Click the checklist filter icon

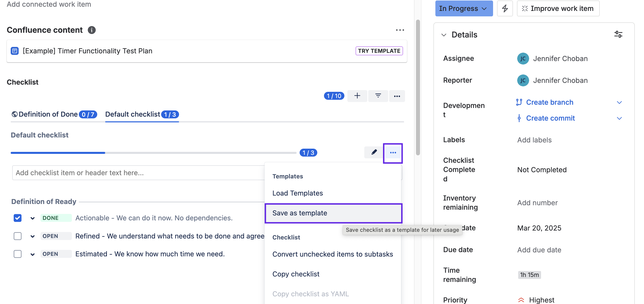[x=378, y=96]
